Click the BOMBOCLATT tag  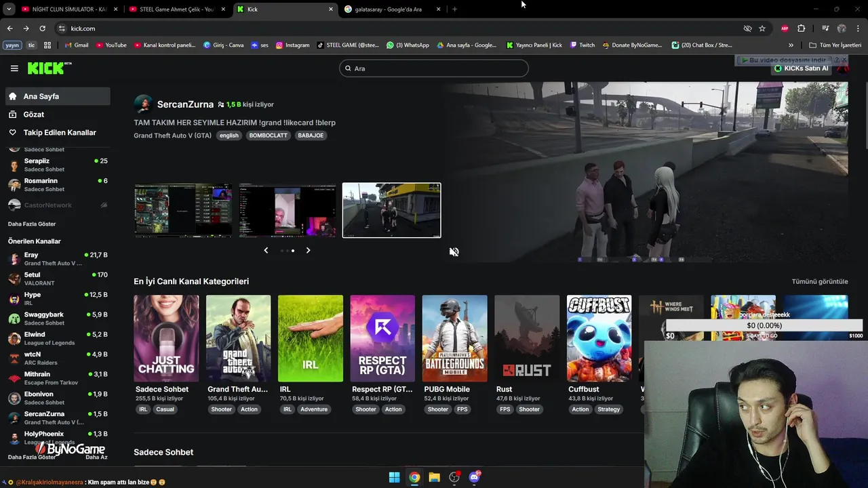269,136
